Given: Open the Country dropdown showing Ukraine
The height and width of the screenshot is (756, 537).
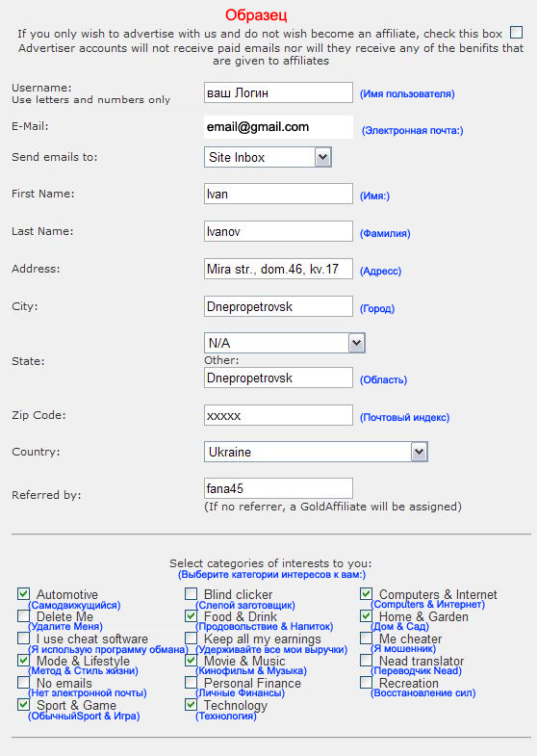Looking at the screenshot, I should pyautogui.click(x=316, y=452).
